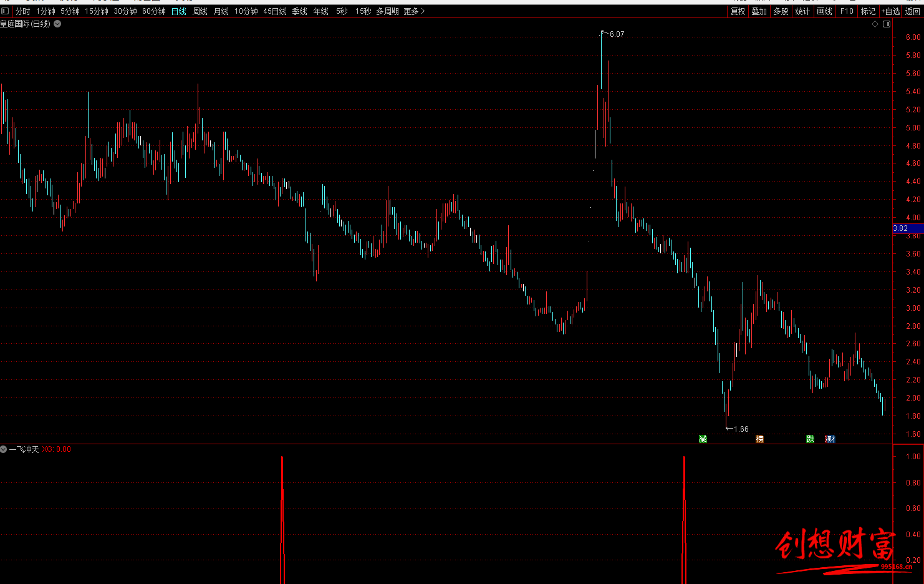The image size is (924, 584).
Task: Open the 标记 marking tool
Action: coord(868,11)
